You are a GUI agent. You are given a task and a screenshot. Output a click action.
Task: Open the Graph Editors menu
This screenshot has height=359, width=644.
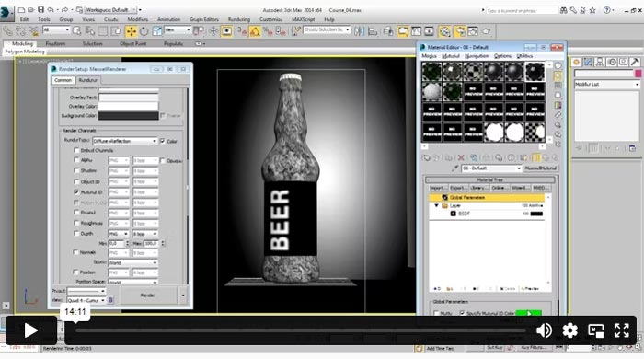coord(204,19)
